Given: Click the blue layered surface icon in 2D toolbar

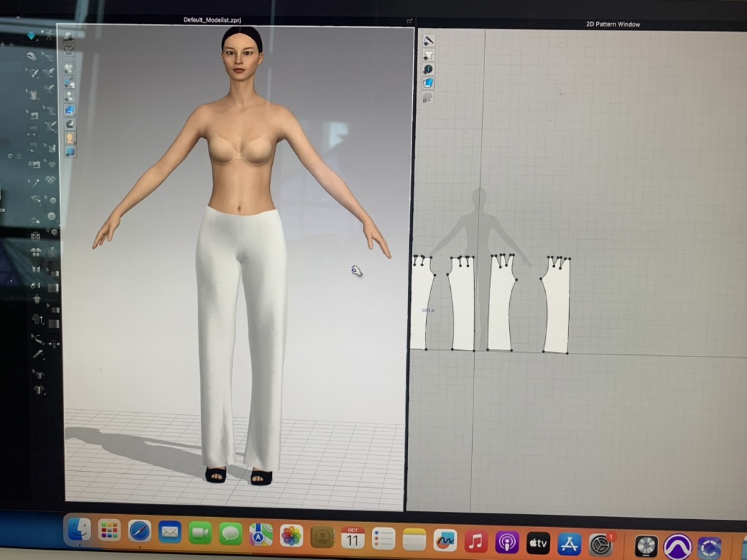Looking at the screenshot, I should [428, 83].
